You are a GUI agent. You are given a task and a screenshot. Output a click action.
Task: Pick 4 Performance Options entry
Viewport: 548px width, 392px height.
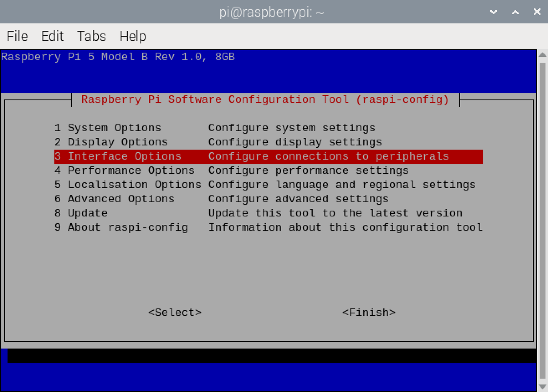[x=124, y=171]
